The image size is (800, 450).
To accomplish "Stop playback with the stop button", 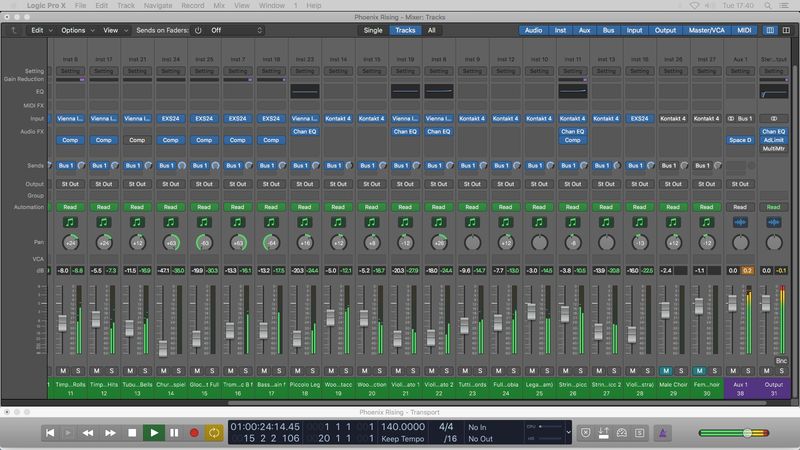I will click(132, 433).
